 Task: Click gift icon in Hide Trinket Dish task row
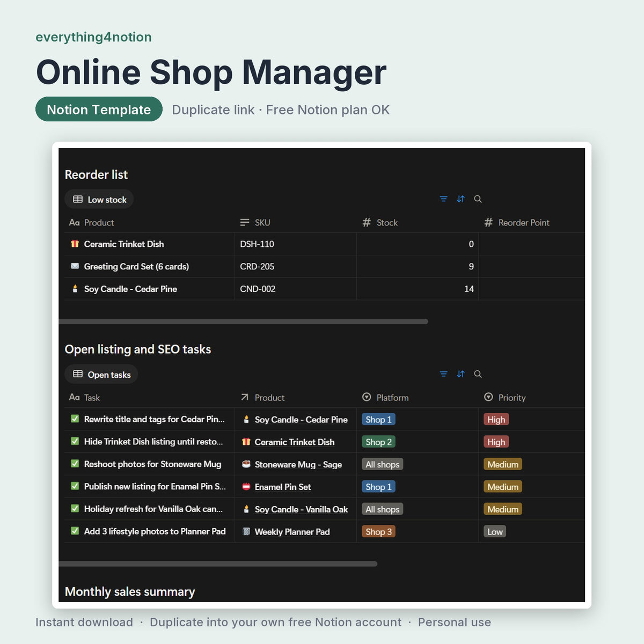(x=246, y=442)
